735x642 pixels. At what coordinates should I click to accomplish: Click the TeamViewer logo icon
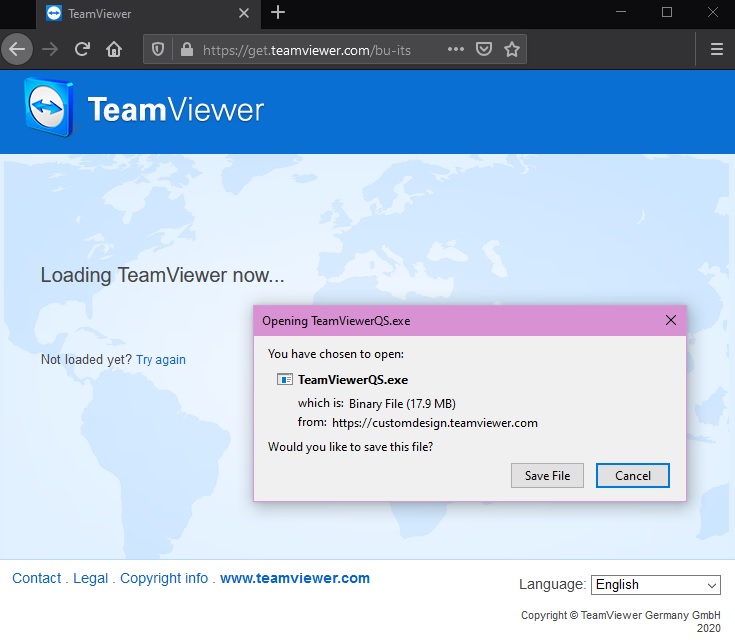[x=49, y=107]
